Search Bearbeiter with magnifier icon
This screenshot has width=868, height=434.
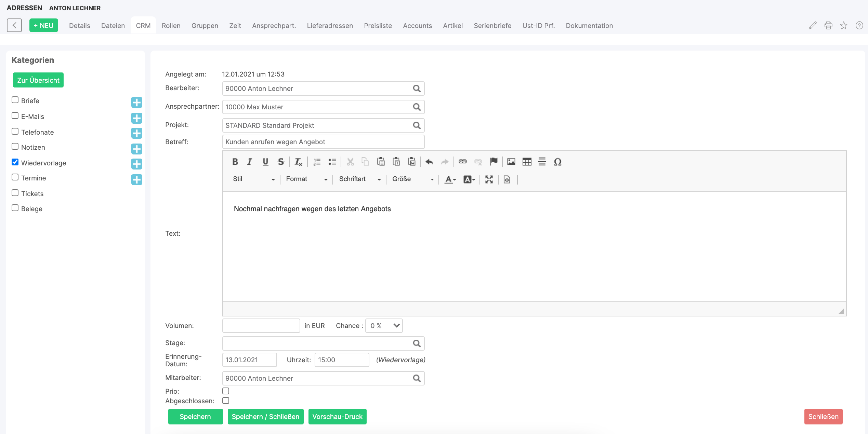pos(417,89)
